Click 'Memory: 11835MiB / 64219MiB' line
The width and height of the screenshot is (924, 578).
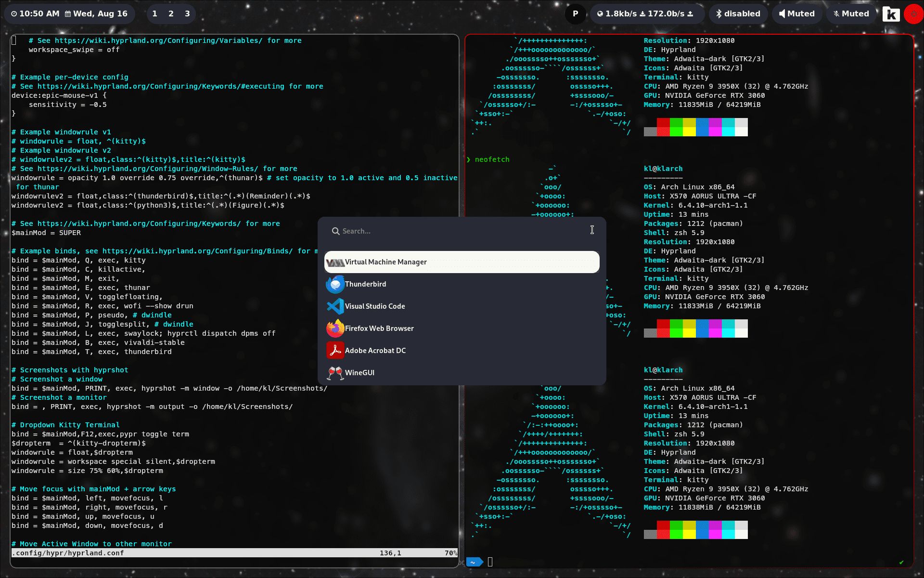pyautogui.click(x=702, y=105)
